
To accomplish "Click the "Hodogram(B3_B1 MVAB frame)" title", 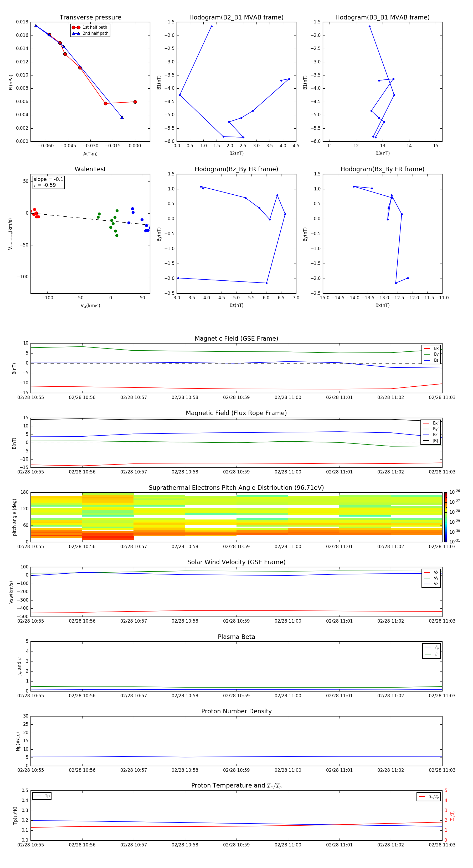I will 382,18.
